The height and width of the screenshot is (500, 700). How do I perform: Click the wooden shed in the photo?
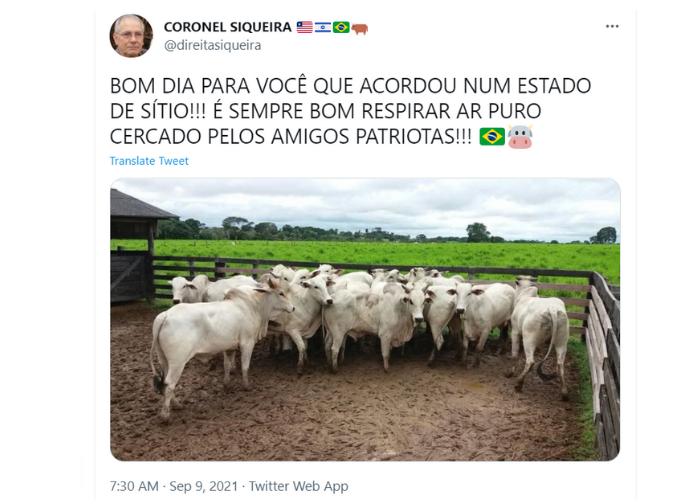[136, 246]
